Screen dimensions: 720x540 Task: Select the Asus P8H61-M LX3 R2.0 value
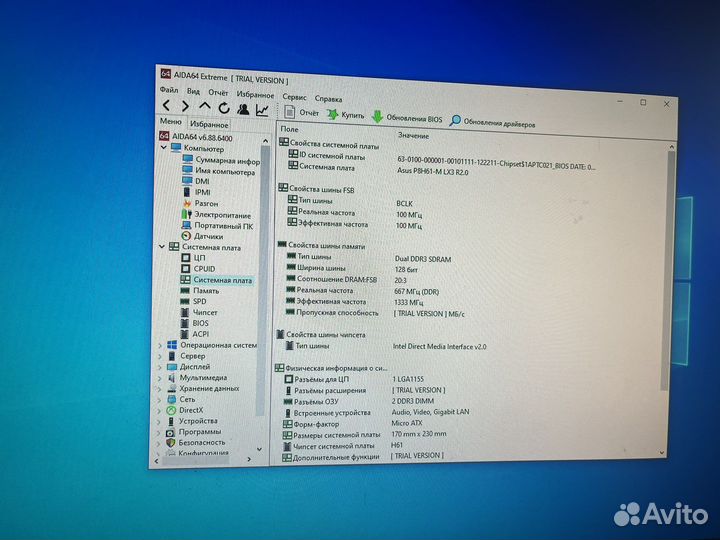(433, 172)
